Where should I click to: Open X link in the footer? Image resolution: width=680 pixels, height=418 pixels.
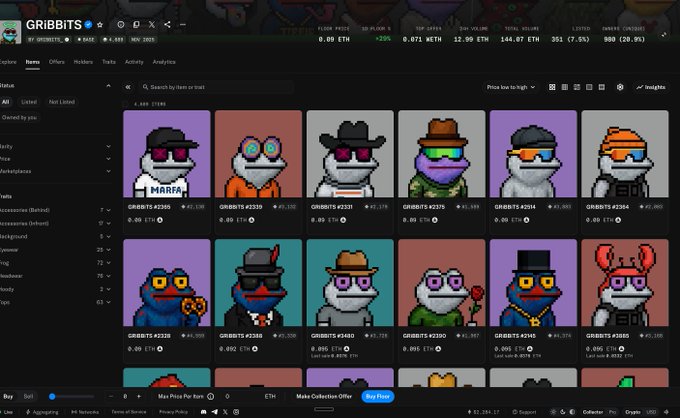coord(225,412)
